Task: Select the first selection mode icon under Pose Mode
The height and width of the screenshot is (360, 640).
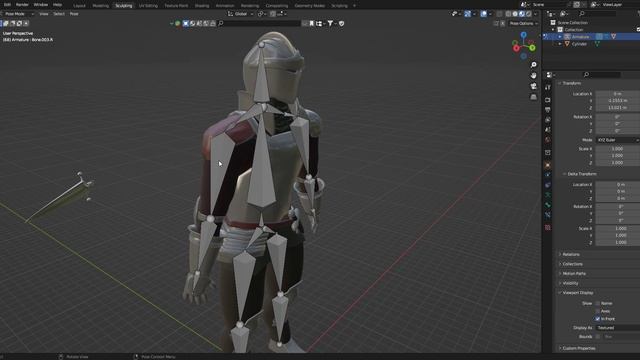Action: pos(6,24)
